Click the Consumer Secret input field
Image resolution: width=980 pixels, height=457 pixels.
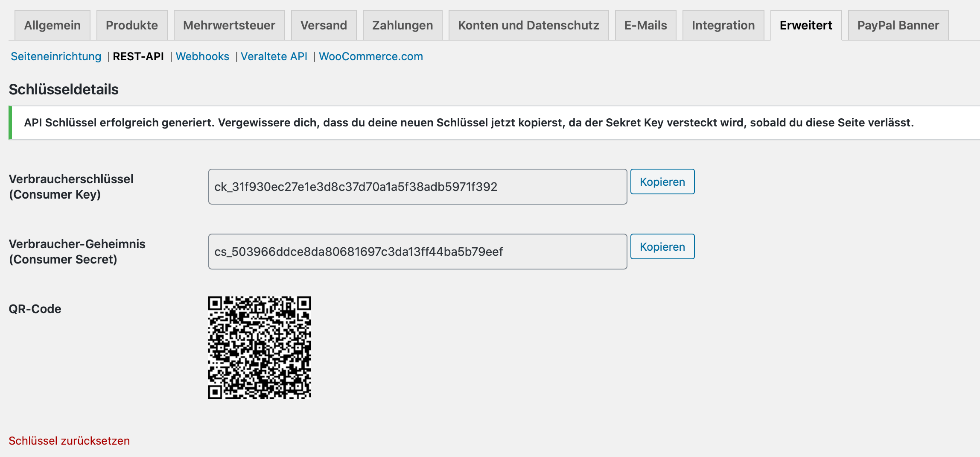click(x=417, y=252)
